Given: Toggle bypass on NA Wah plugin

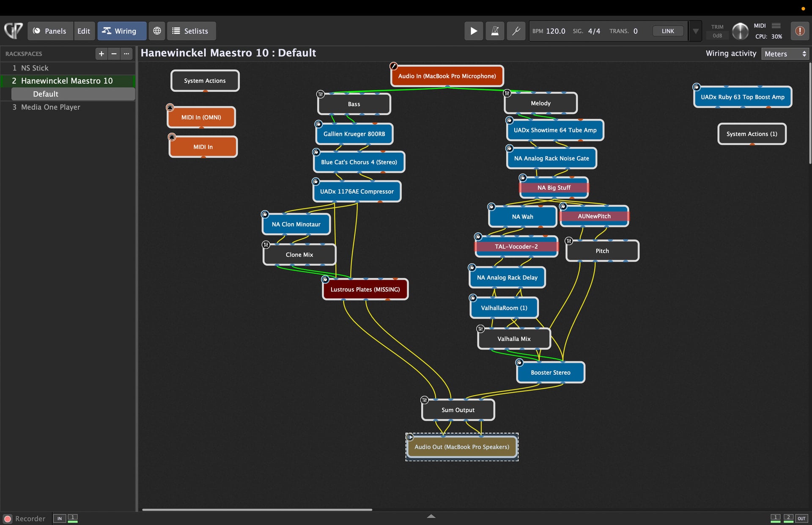Looking at the screenshot, I should 491,207.
